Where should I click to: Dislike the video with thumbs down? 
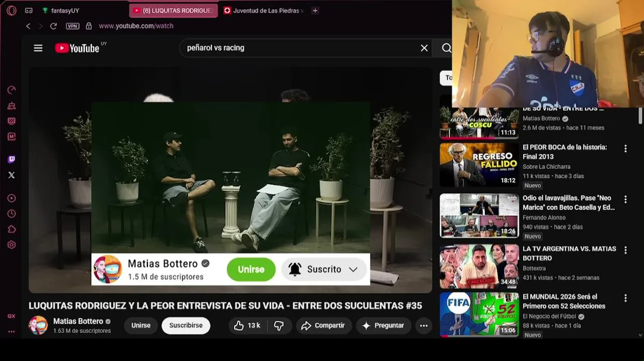[279, 325]
